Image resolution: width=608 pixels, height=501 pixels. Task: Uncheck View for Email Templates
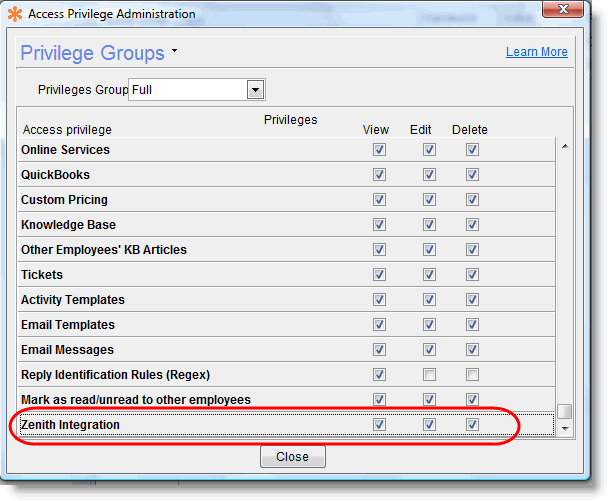(379, 325)
